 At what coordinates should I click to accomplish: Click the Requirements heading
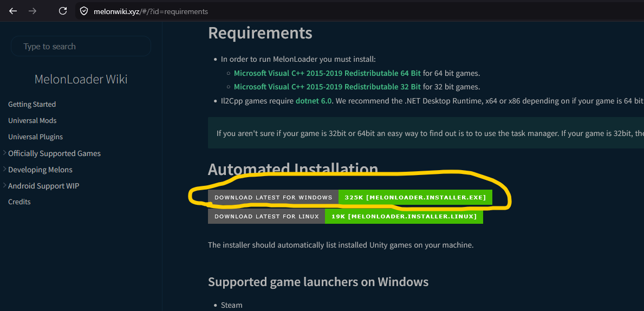pos(261,33)
